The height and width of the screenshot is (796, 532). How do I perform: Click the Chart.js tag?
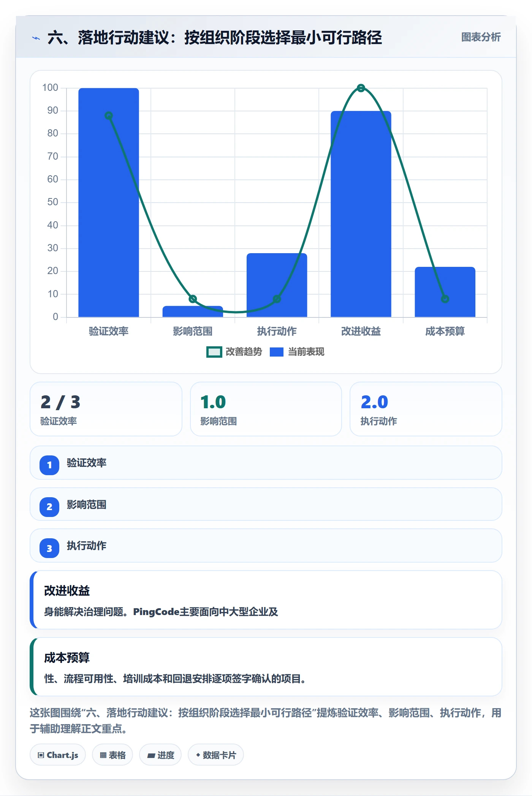[x=58, y=755]
